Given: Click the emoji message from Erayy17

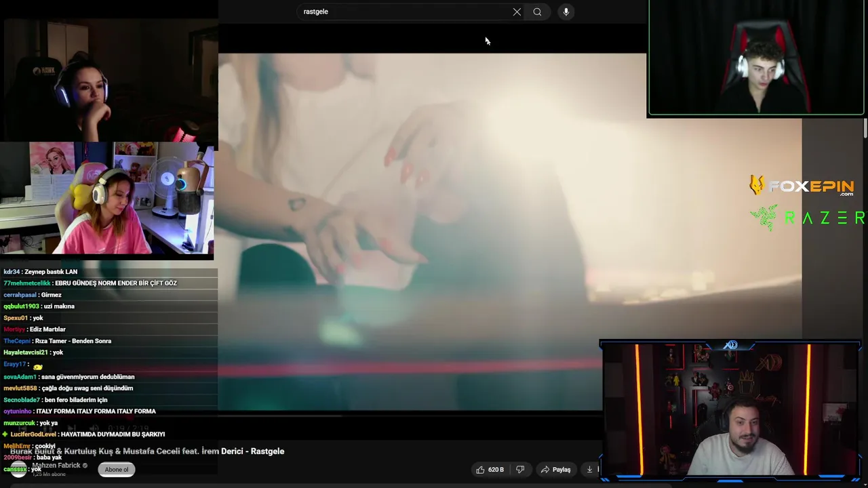Looking at the screenshot, I should [37, 366].
